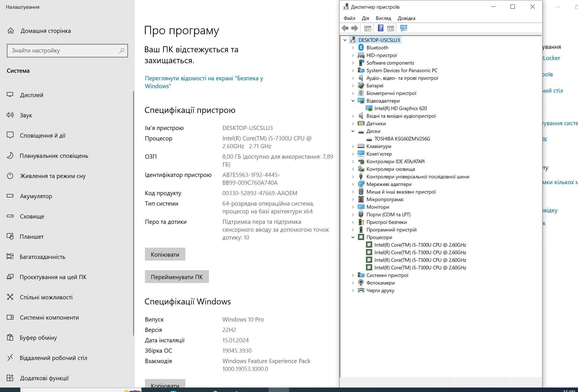Viewport: 578px width, 392px height.
Task: Open the Файл menu
Action: point(349,18)
